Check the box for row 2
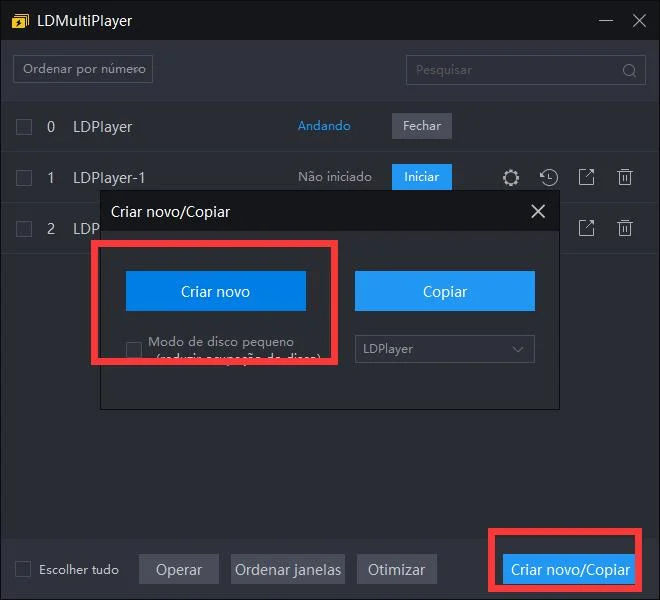This screenshot has height=600, width=660. tap(24, 229)
